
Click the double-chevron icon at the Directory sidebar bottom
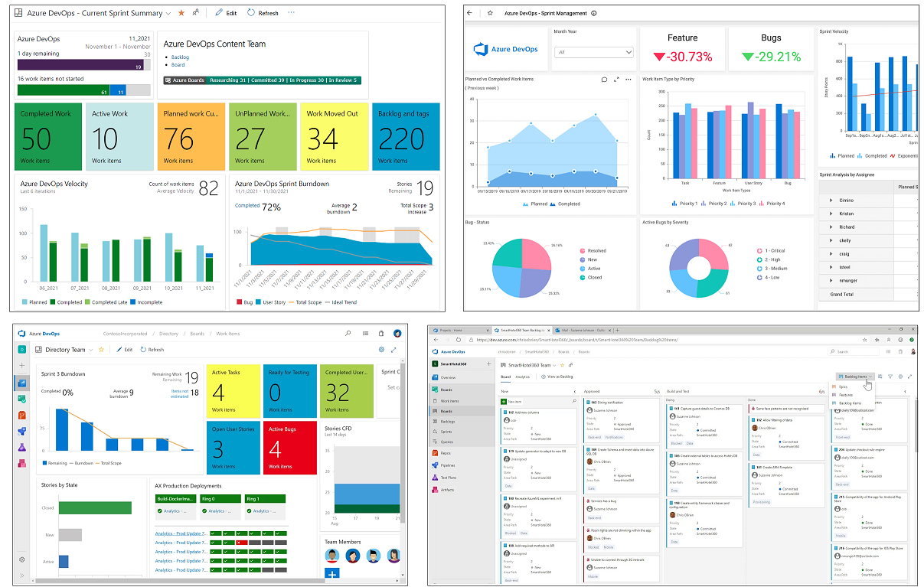(x=22, y=575)
